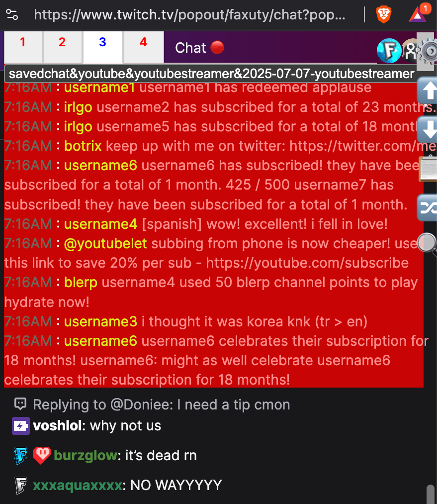
Task: Click the Brave rewards triangle icon
Action: coord(418,13)
